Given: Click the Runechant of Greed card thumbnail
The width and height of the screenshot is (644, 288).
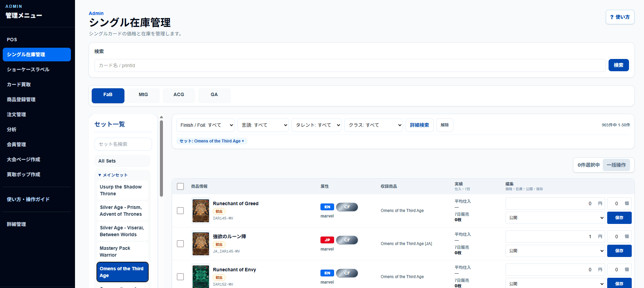Looking at the screenshot, I should [201, 211].
